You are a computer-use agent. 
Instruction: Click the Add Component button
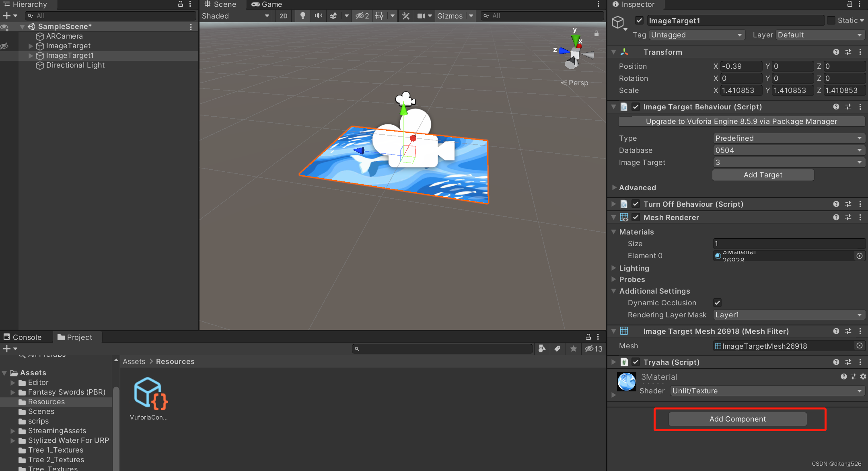(x=737, y=419)
